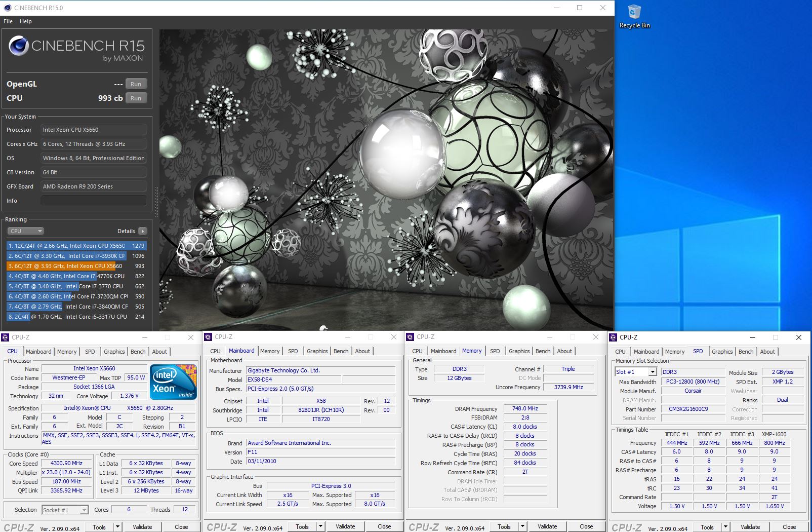The height and width of the screenshot is (532, 812).
Task: Click the DRAM Frequency value 748.0 MHz
Action: coord(525,408)
